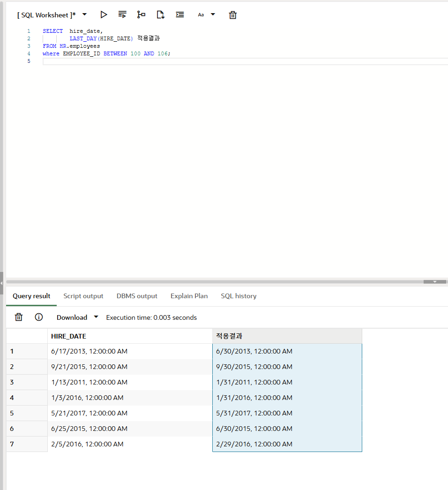The image size is (448, 490).
Task: Click the left panel collapse handle
Action: pyautogui.click(x=1, y=283)
